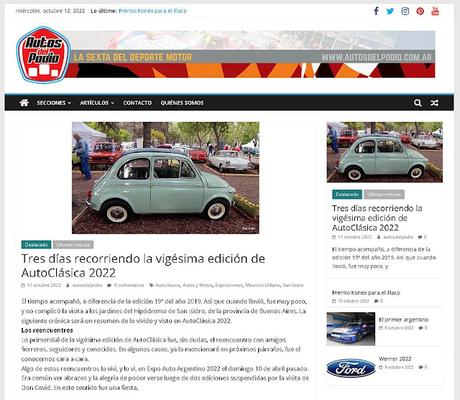460x400 pixels.
Task: Open the Quiénes Somos menu item
Action: click(182, 103)
